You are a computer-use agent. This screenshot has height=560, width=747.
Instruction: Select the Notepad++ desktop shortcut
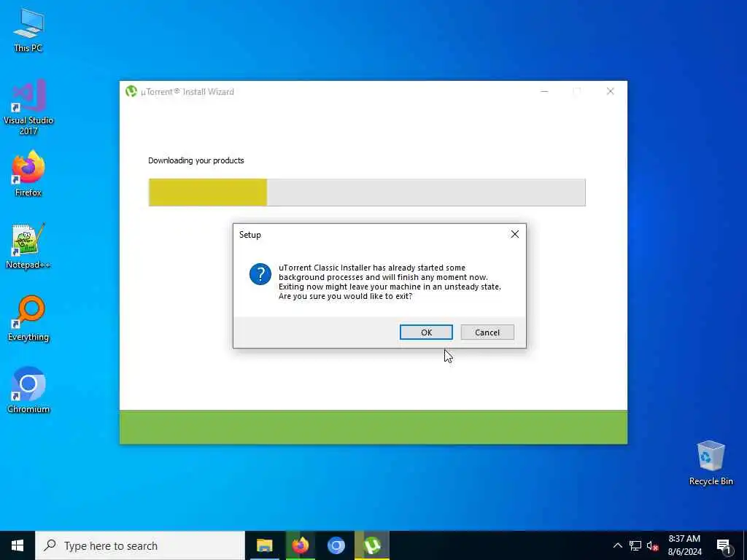28,246
